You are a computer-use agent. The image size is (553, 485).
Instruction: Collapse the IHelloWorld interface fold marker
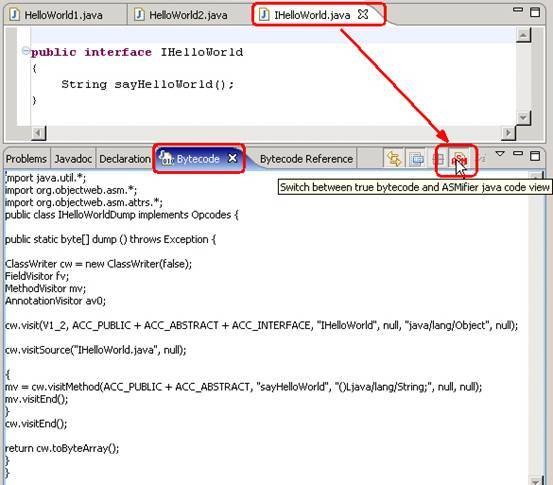[x=25, y=51]
